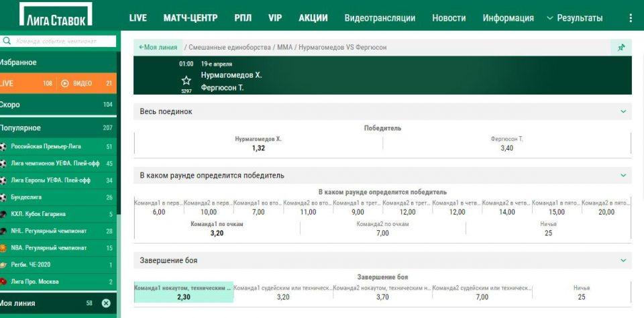Go back via Моя линия link
Screen dimensions: 644x318
[158, 48]
